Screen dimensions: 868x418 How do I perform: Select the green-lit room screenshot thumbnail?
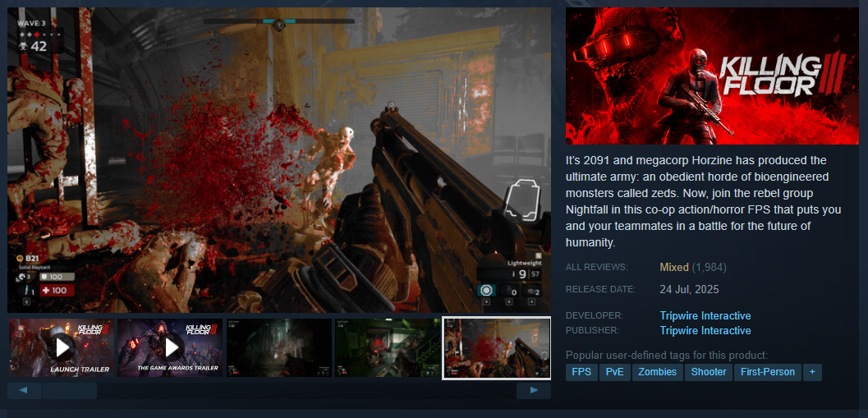[388, 347]
